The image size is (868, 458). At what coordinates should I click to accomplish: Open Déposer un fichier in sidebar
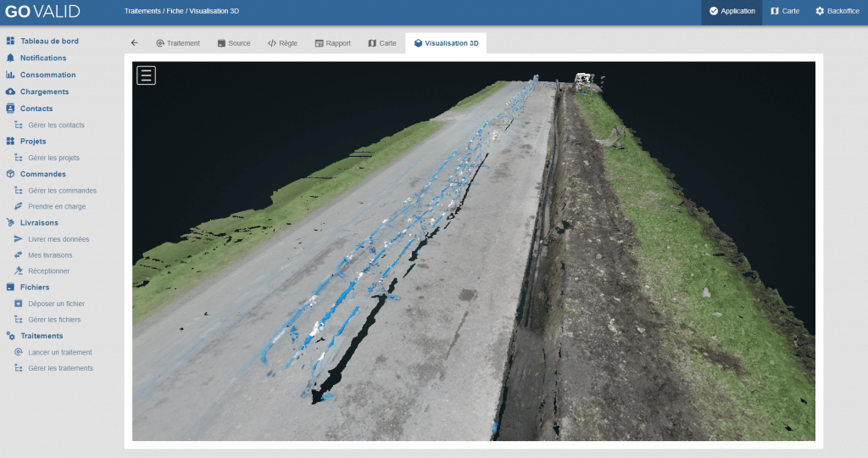[56, 304]
